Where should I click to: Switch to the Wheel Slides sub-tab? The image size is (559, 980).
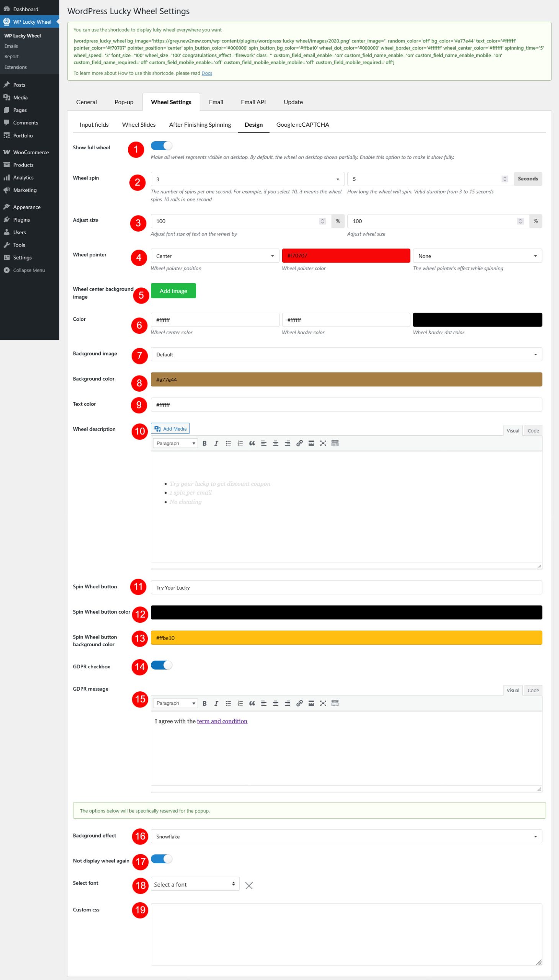[139, 125]
